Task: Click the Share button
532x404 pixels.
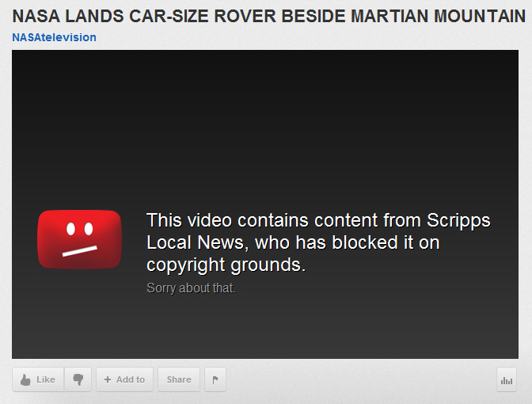Action: tap(179, 379)
